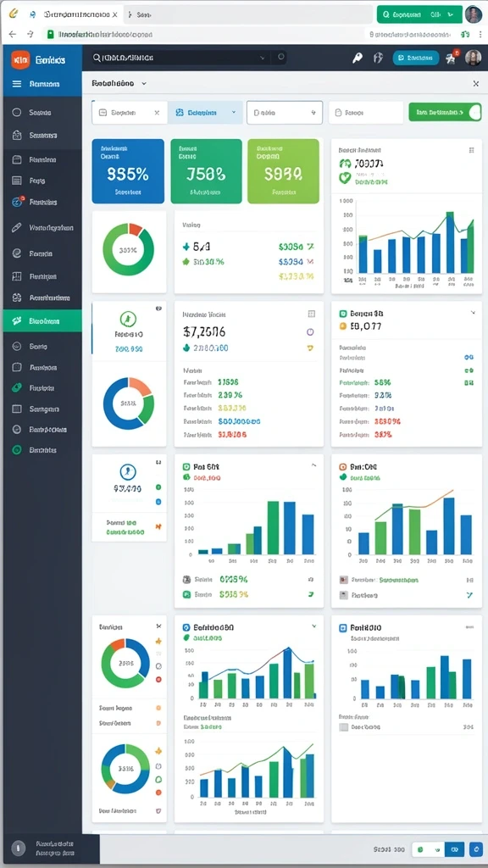
Task: Toggle the green dot under the second runner icon
Action: pos(158,487)
